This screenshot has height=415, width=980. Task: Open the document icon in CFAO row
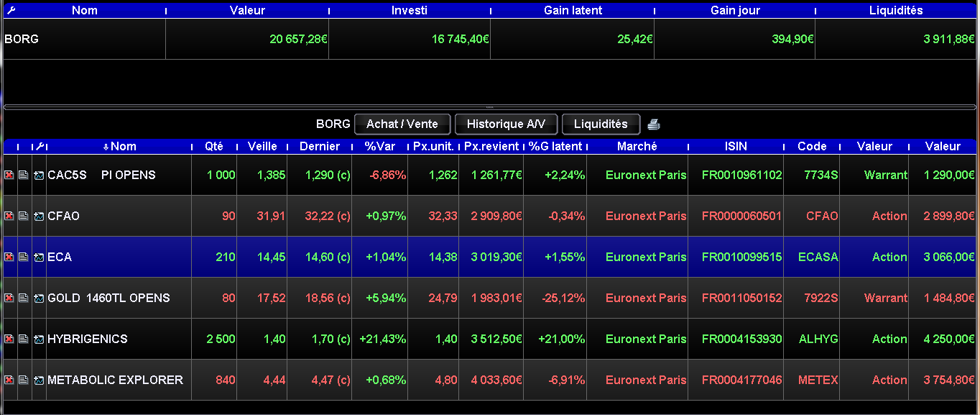[x=24, y=216]
